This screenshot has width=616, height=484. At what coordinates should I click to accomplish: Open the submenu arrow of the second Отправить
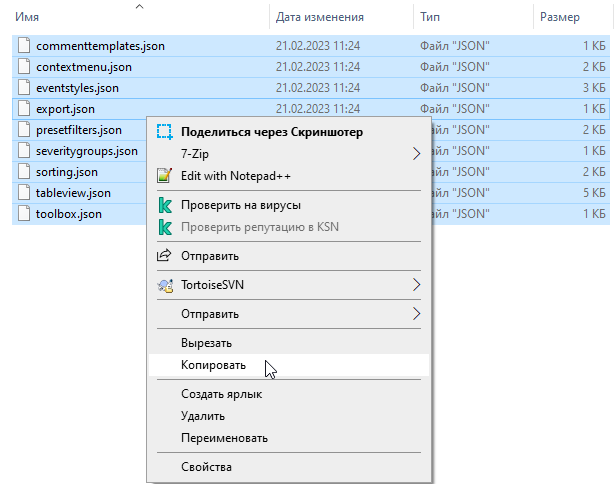click(417, 314)
